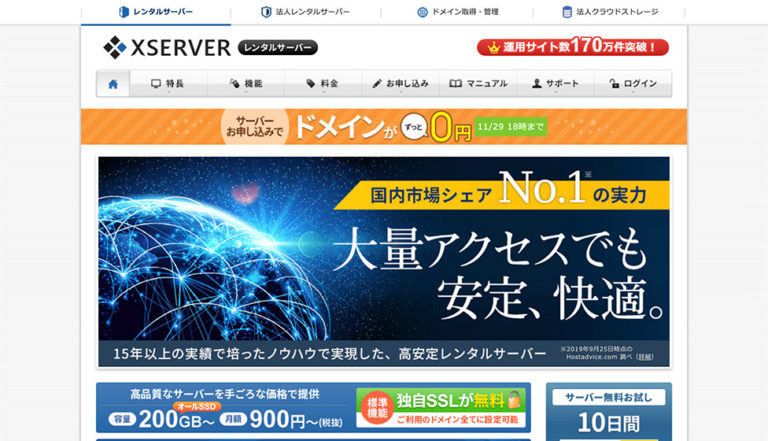Follow the 詳細 link in hero footnote
The width and height of the screenshot is (768, 441).
(645, 357)
